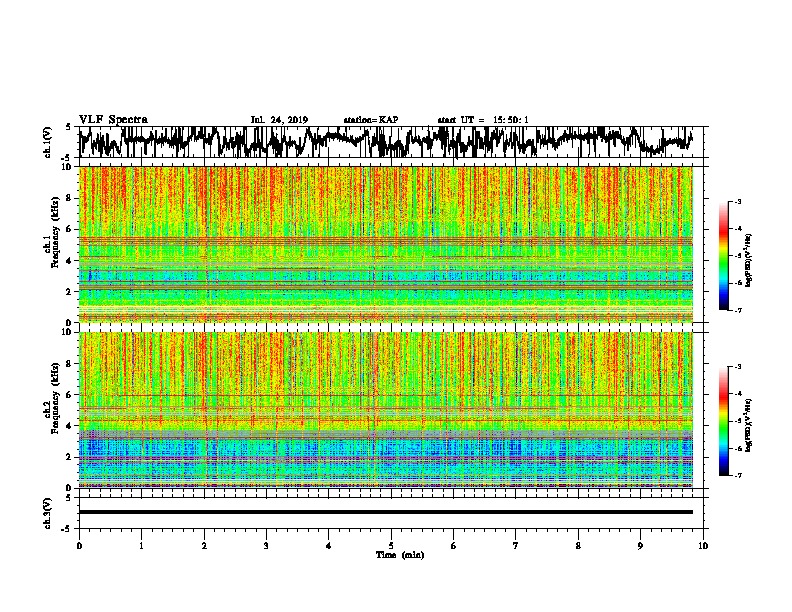Click time axis tick label "5"
Image resolution: width=792 pixels, height=612 pixels.
click(391, 545)
